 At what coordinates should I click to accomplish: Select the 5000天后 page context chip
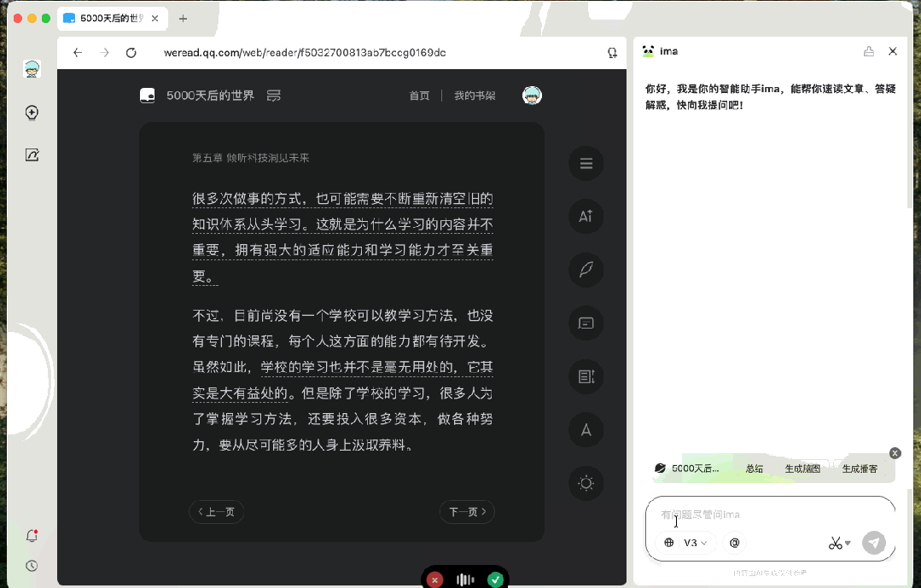point(686,469)
